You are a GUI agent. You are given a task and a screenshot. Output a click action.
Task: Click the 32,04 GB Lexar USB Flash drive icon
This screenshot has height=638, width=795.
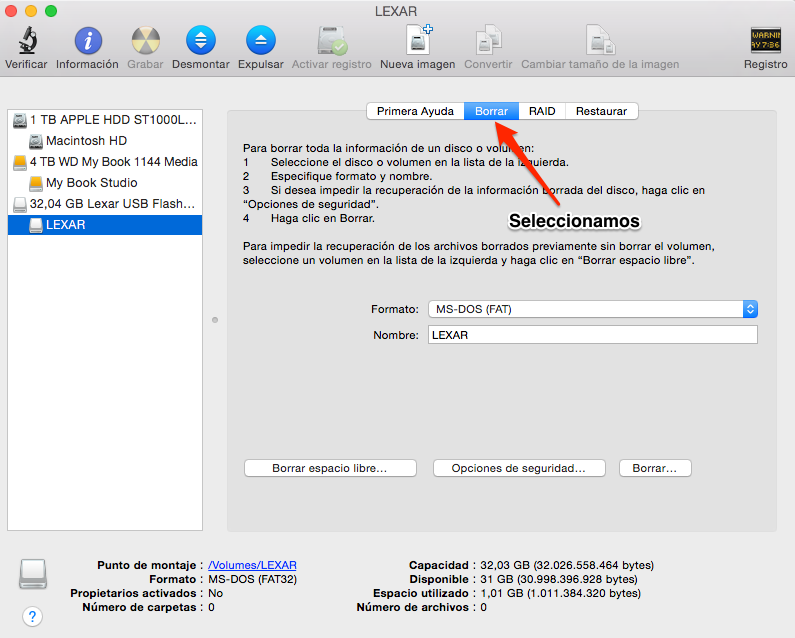tap(20, 204)
